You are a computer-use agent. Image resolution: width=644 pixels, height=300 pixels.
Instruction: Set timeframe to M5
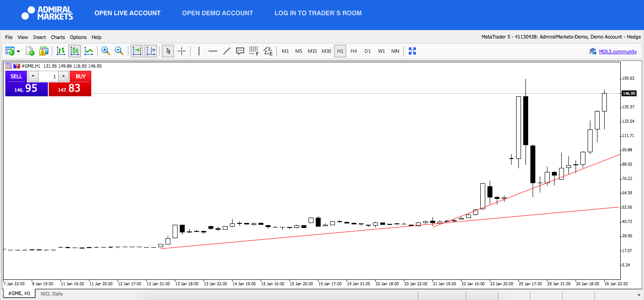pyautogui.click(x=299, y=51)
